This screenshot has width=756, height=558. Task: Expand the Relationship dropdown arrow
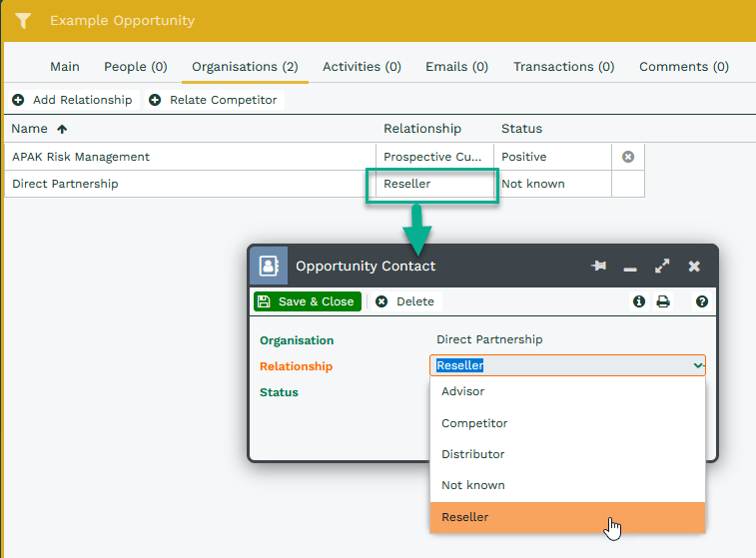click(698, 365)
